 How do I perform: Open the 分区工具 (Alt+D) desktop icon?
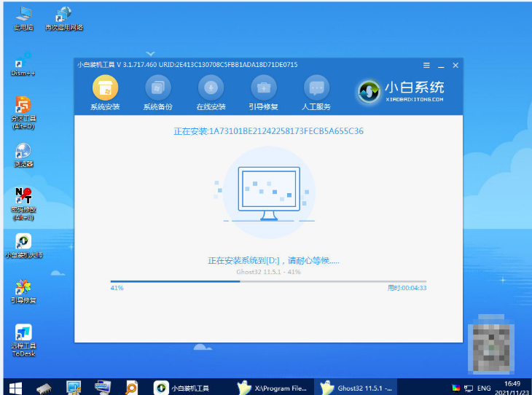(x=23, y=113)
